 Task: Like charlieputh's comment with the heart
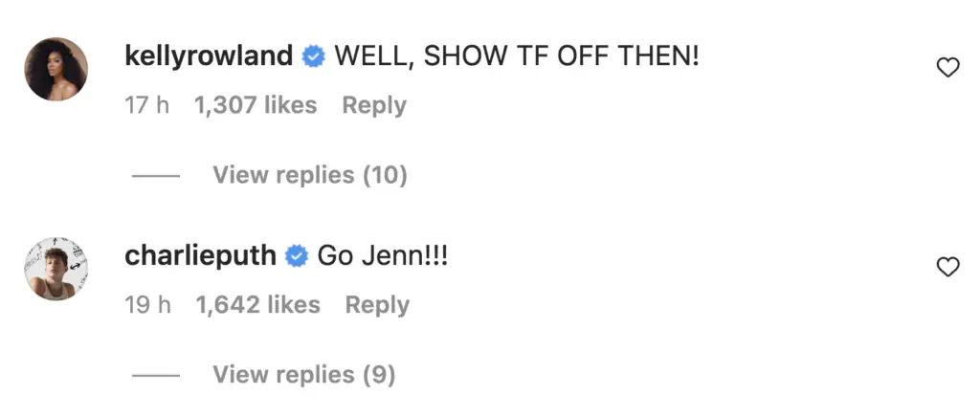click(947, 268)
